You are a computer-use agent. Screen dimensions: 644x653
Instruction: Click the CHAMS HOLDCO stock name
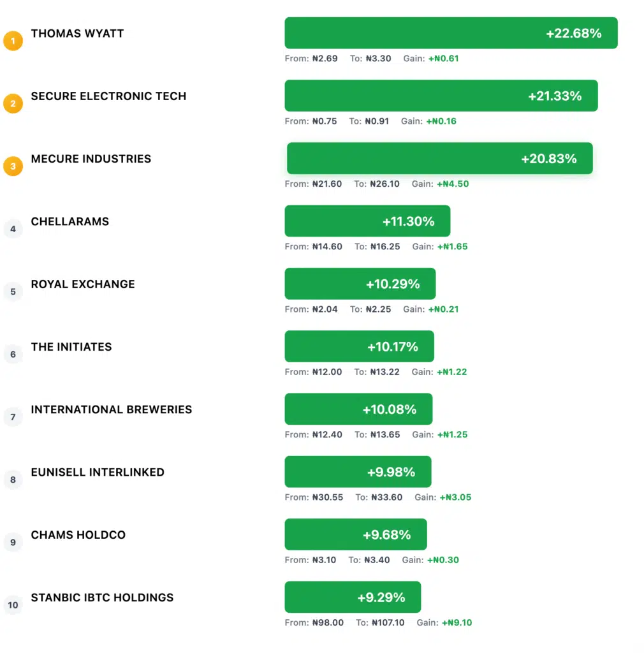click(x=78, y=535)
